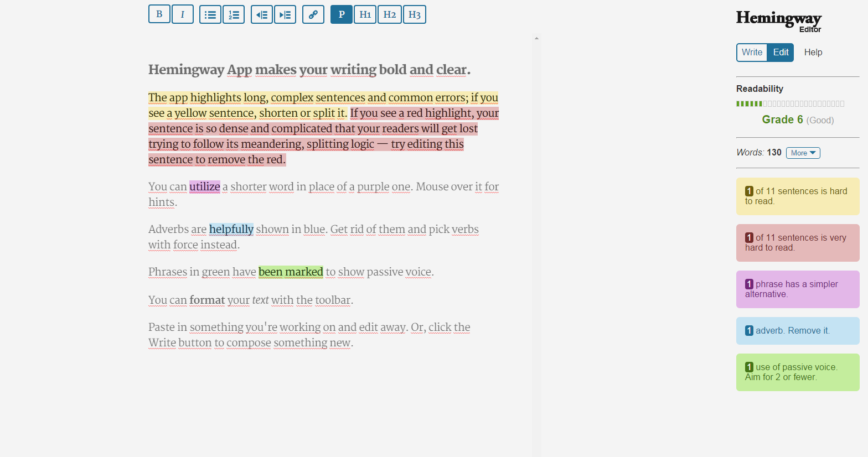Click the Hemingway Editor logo
The width and height of the screenshot is (868, 457).
[779, 22]
